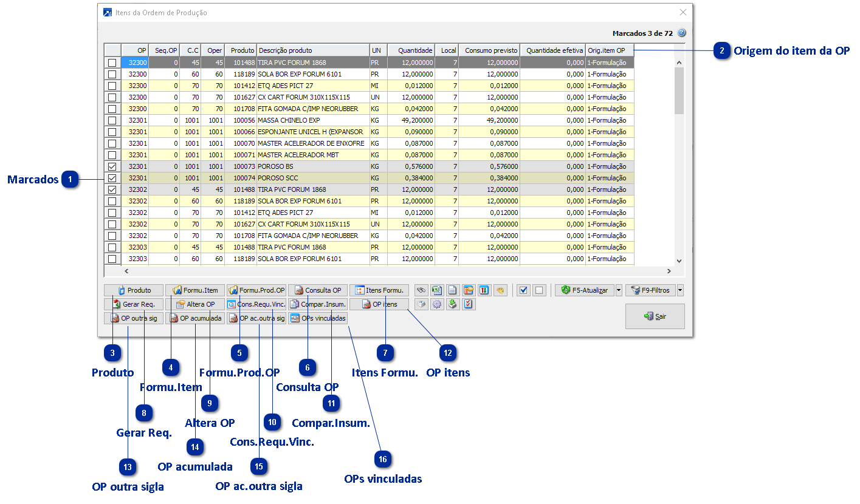Open the OPs vinculadas button
860x504 pixels.
tap(318, 318)
